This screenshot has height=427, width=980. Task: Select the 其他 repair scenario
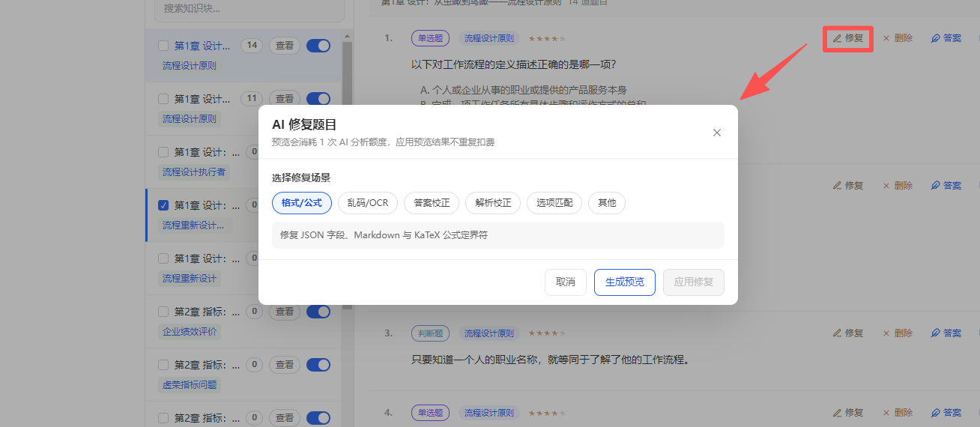point(607,203)
